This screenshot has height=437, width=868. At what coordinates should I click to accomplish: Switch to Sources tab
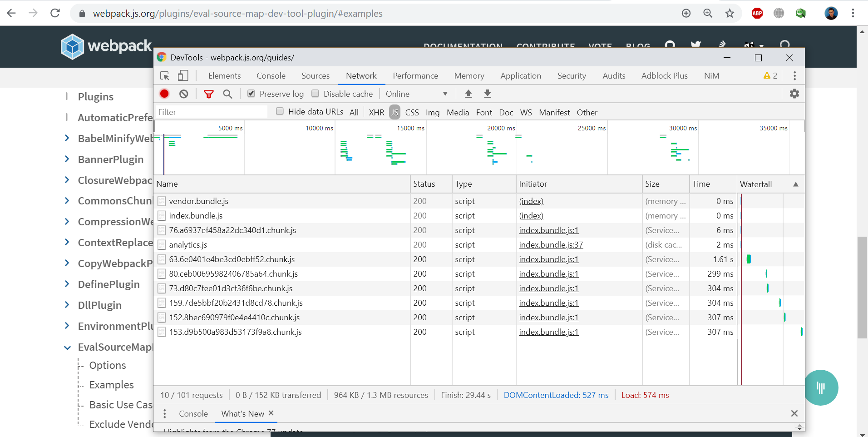click(x=316, y=76)
